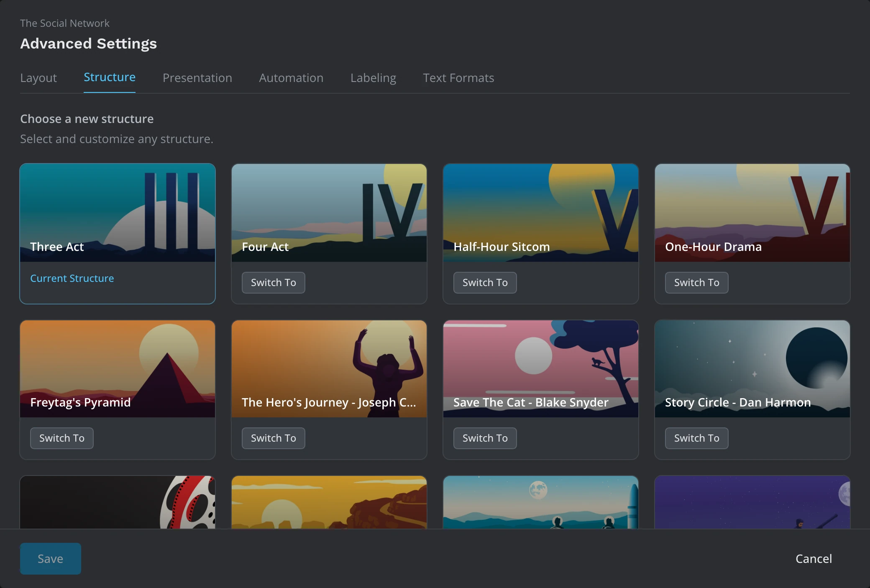The image size is (870, 588).
Task: Switch to Save The Cat structure
Action: click(485, 438)
